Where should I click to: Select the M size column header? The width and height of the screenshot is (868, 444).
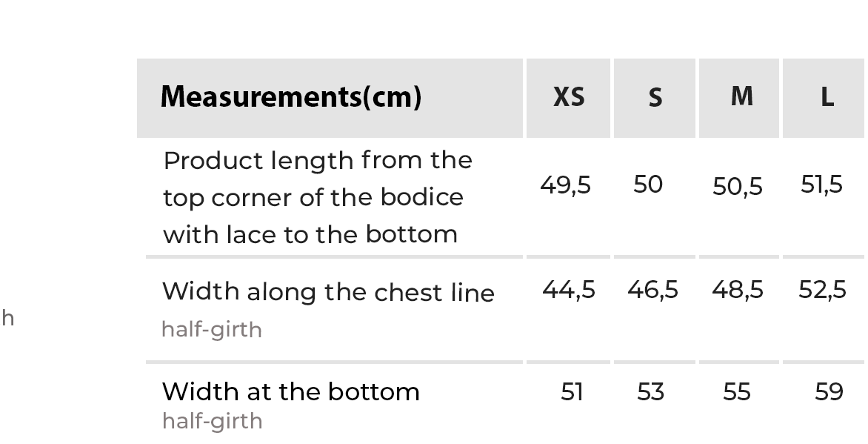tap(741, 96)
